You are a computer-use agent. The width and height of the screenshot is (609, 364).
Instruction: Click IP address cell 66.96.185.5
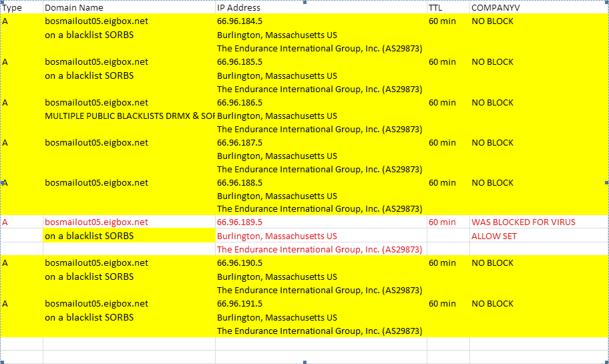coord(321,61)
